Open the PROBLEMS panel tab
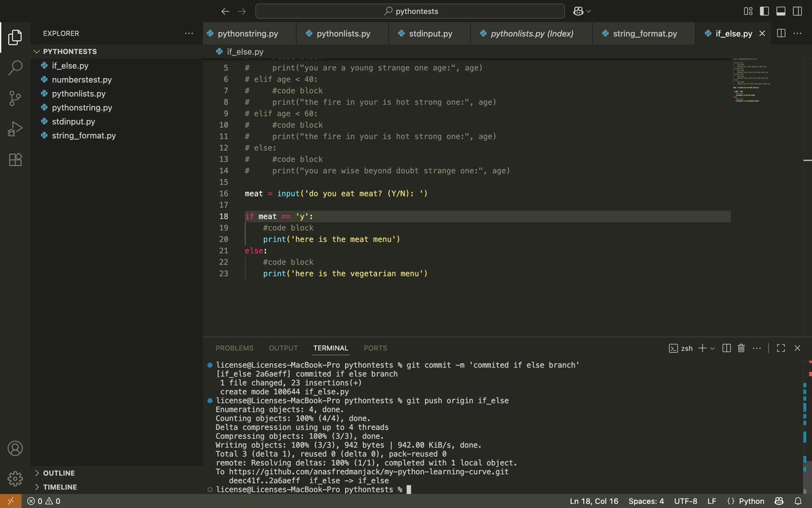This screenshot has height=508, width=812. tap(234, 348)
